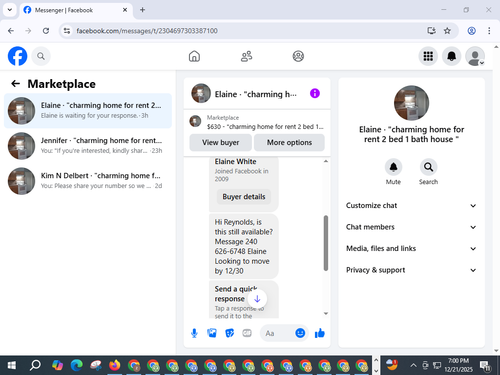Viewport: 500px width, 375px height.
Task: Open the GIF picker icon
Action: (247, 333)
